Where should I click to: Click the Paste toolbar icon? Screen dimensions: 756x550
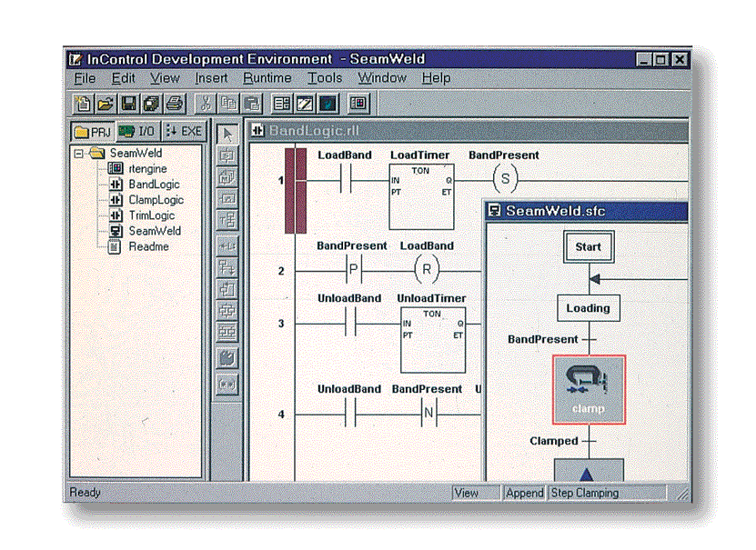pyautogui.click(x=251, y=103)
